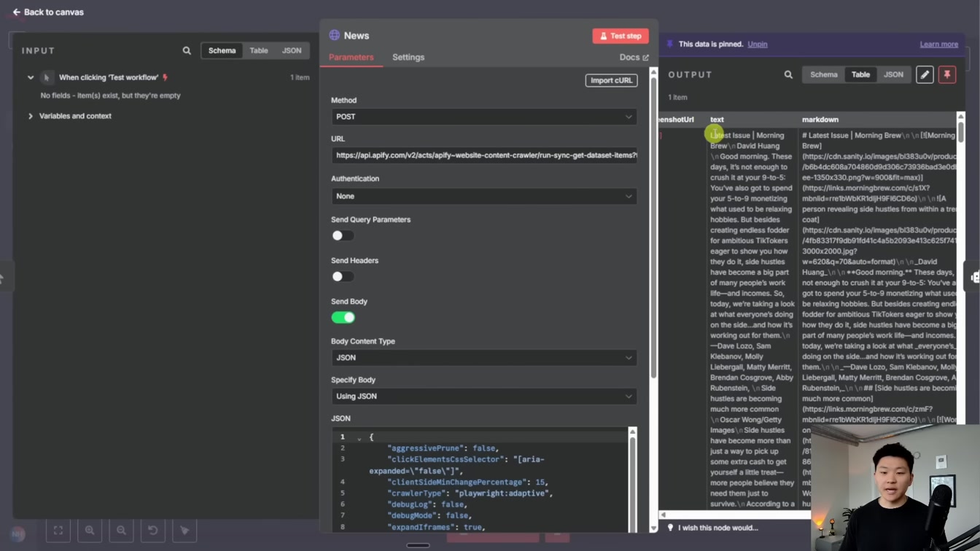The image size is (980, 551).
Task: Open the Authentication dropdown
Action: pos(484,196)
